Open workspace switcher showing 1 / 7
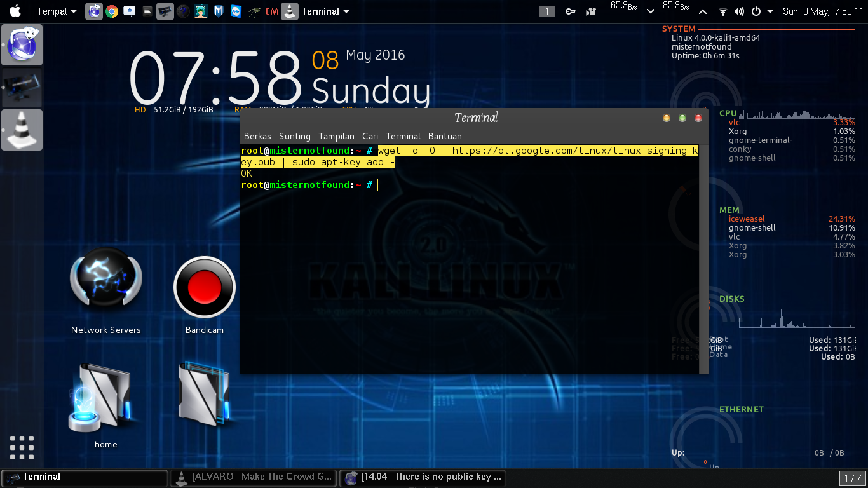Screen dimensions: 868x488 click(x=852, y=478)
